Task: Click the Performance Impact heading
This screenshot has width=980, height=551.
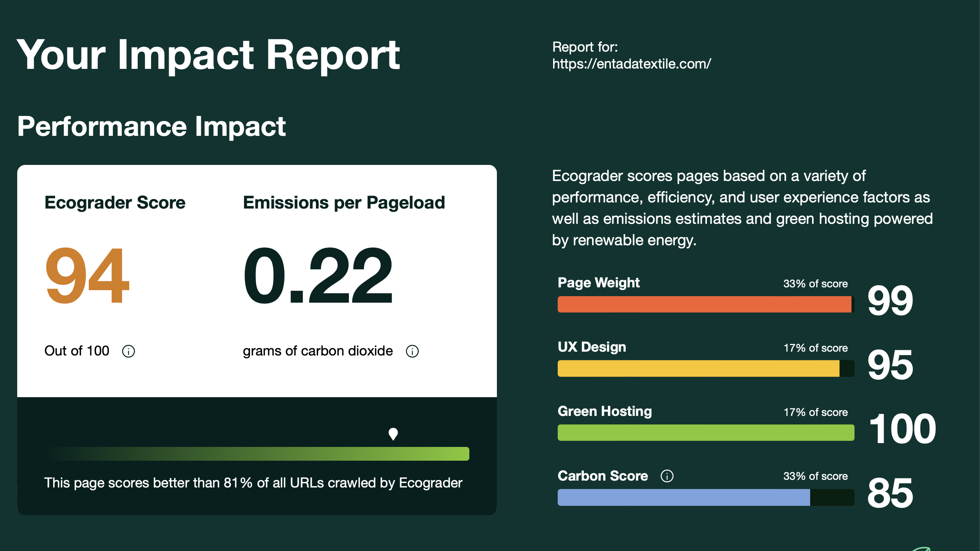Action: [x=151, y=127]
